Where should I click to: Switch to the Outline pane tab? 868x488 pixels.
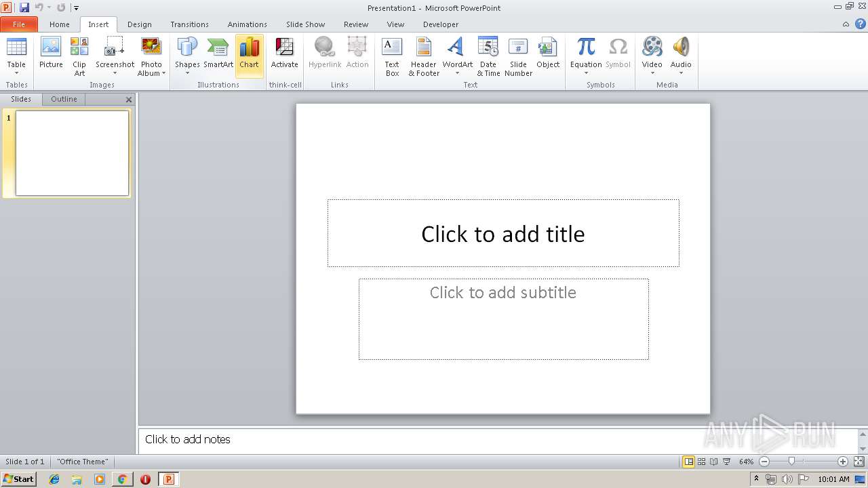pos(64,99)
